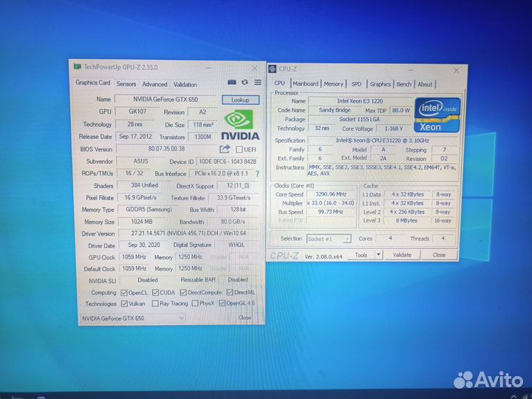Click the Bus Speed value 99.73 MHz
This screenshot has width=532, height=399.
pos(331,212)
